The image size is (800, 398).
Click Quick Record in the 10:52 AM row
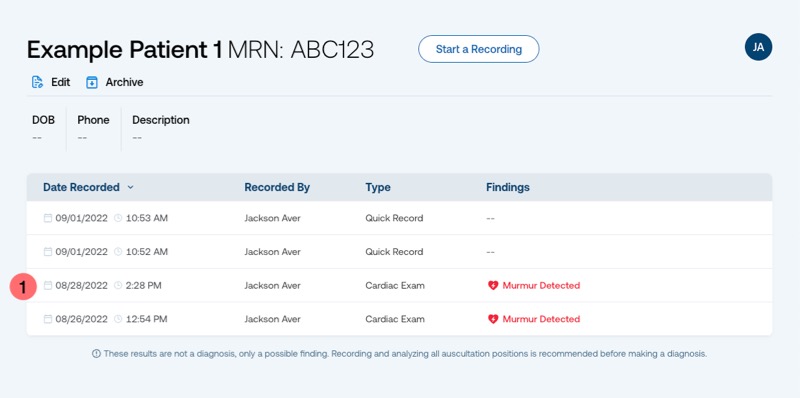(x=394, y=252)
